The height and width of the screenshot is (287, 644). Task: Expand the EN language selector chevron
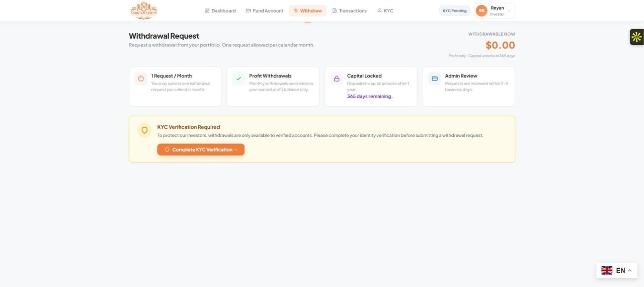(x=629, y=270)
